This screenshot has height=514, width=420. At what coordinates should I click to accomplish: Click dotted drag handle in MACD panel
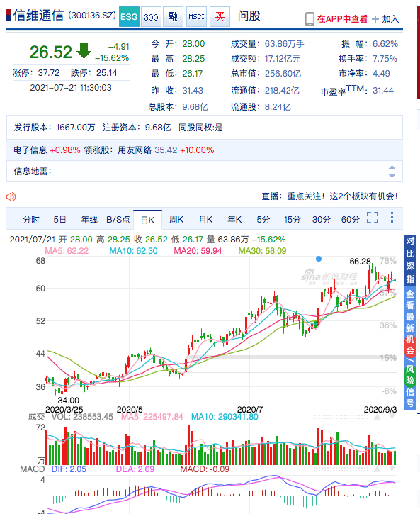pyautogui.click(x=341, y=469)
